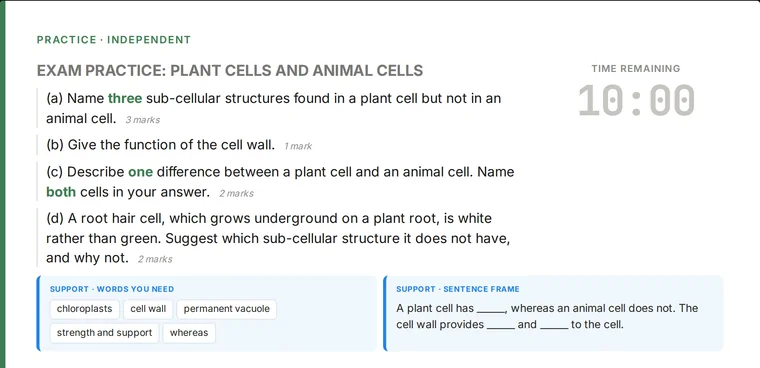Click the Time Remaining label
The width and height of the screenshot is (760, 368).
[636, 69]
